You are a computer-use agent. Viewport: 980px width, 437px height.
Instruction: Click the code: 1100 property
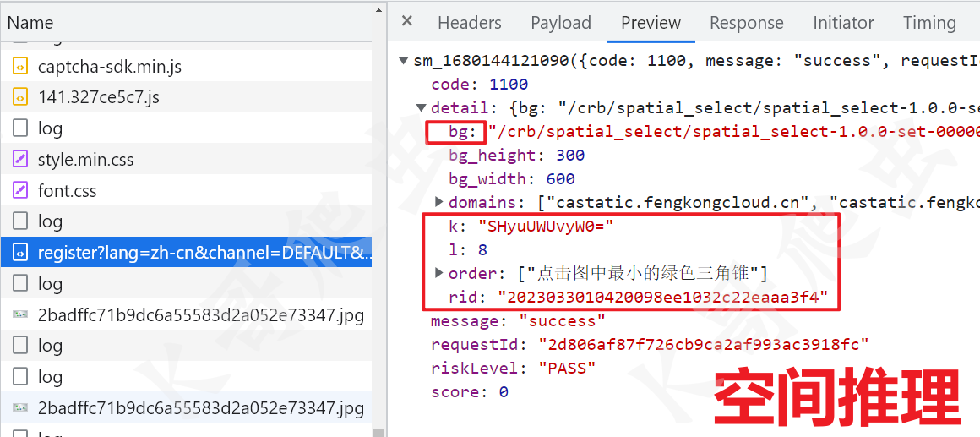pos(479,85)
